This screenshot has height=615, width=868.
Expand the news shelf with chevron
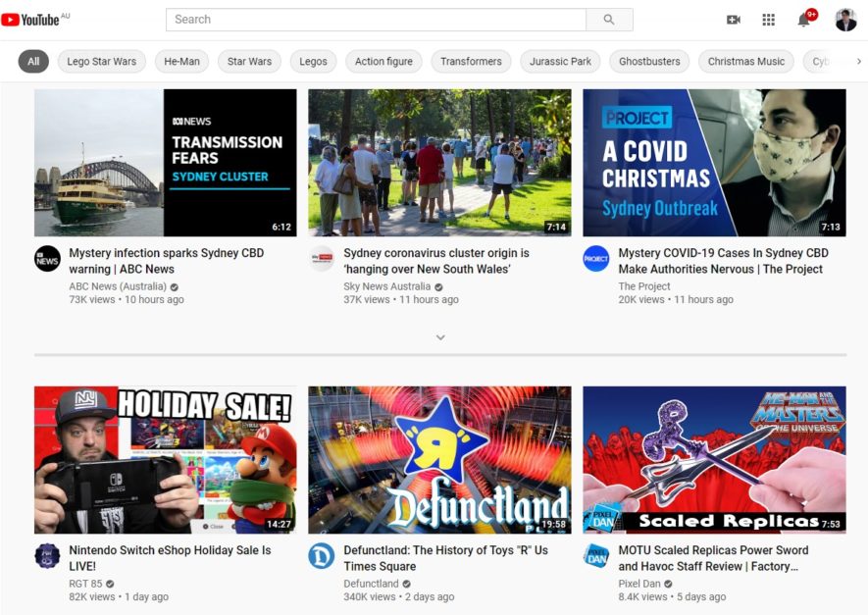440,337
